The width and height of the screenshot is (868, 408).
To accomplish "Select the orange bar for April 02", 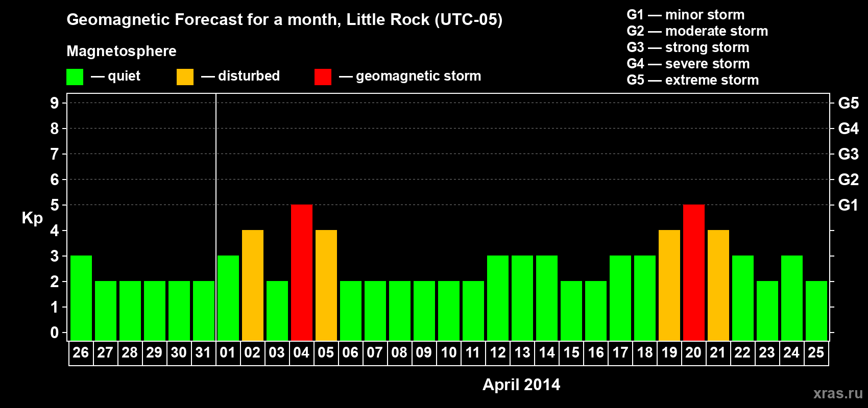I will 253,285.
